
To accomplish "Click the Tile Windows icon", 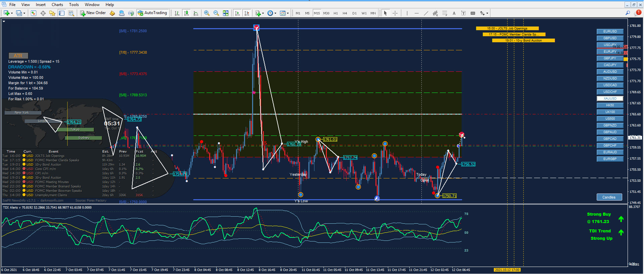I will click(x=226, y=13).
